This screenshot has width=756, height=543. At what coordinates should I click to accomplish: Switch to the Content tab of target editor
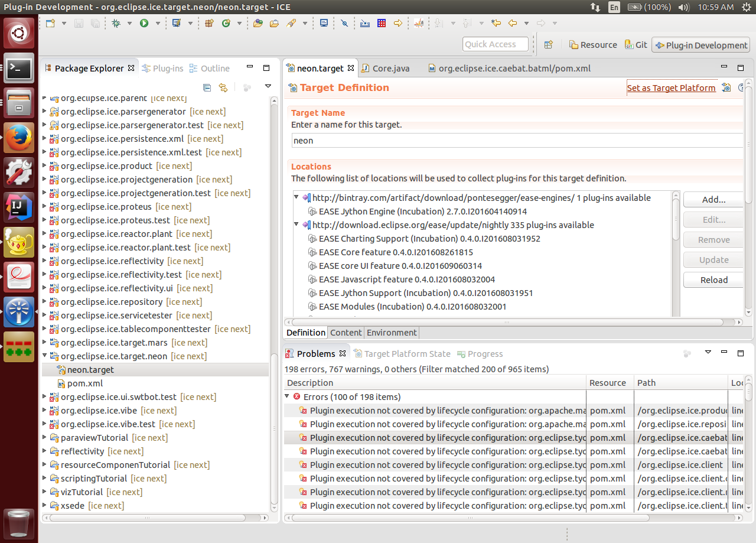346,333
